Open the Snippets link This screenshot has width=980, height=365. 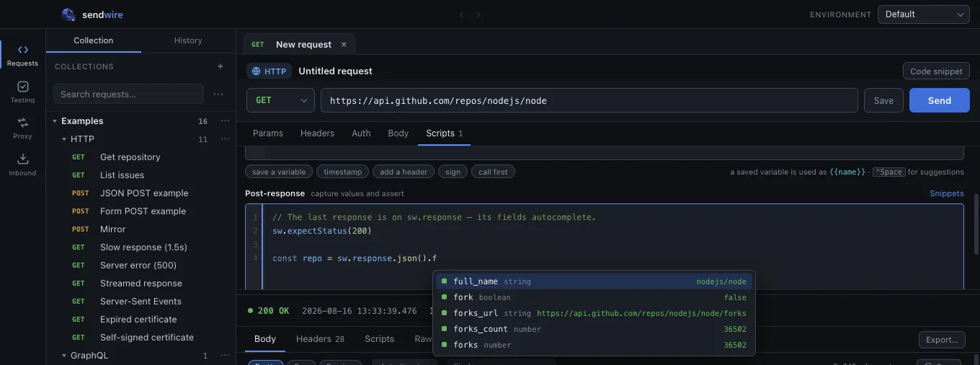click(947, 193)
